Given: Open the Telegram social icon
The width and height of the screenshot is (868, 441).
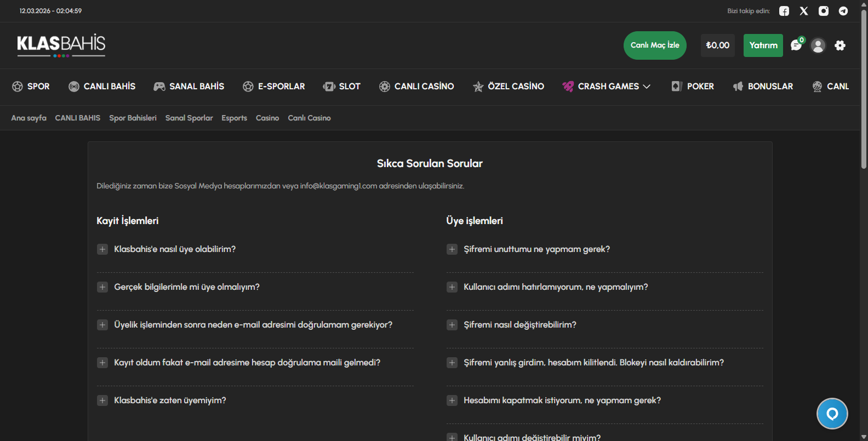Looking at the screenshot, I should pos(843,11).
